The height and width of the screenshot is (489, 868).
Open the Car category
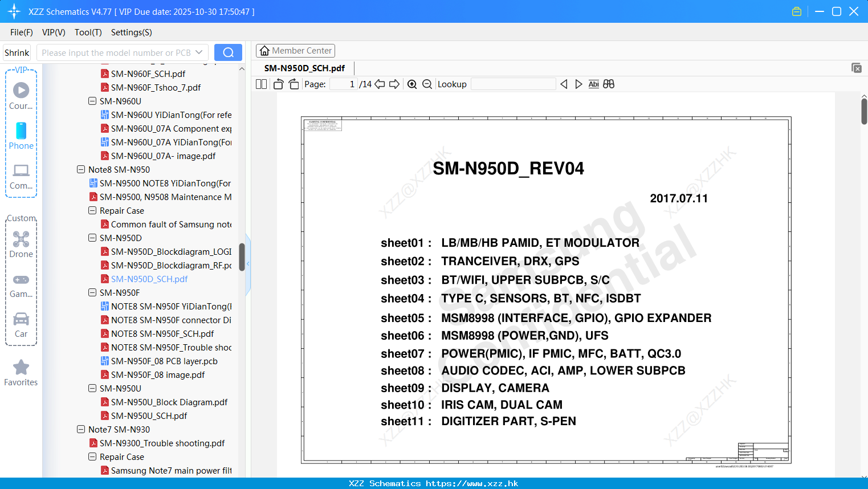coord(21,325)
